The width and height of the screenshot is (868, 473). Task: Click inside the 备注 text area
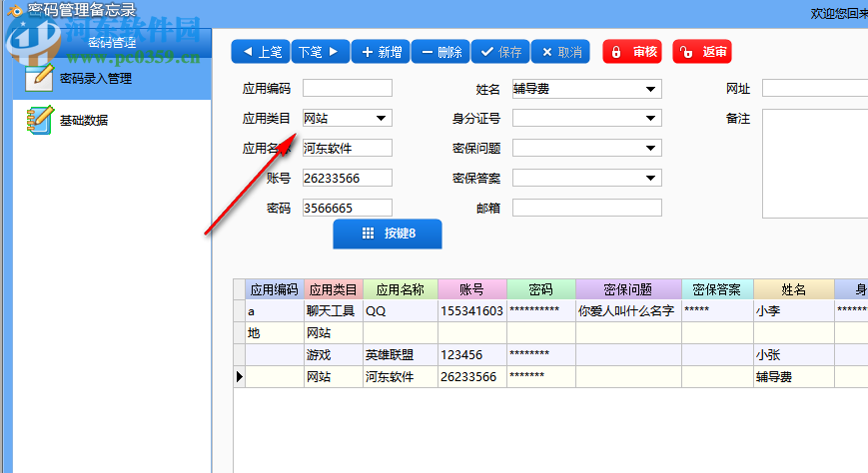click(815, 164)
